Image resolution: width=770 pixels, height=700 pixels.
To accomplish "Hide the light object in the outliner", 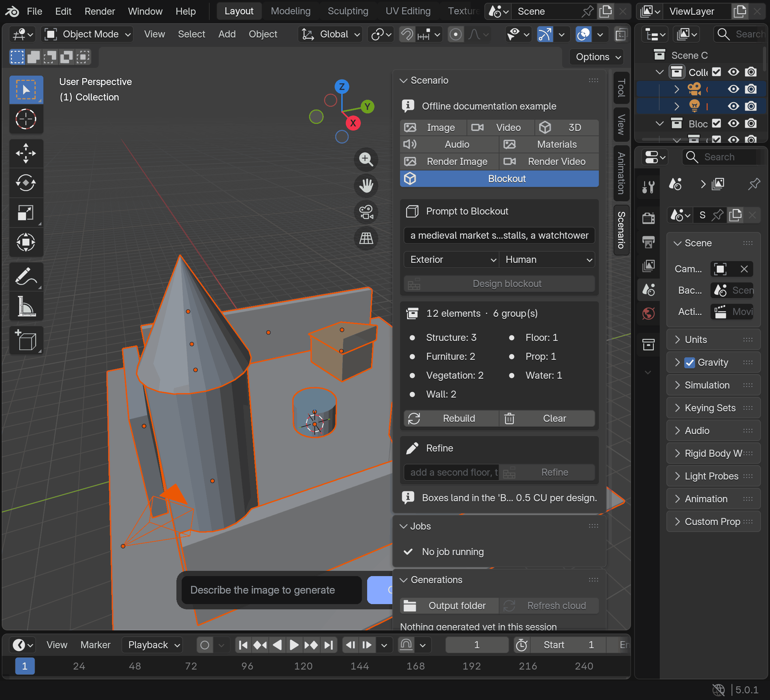I will pos(733,106).
